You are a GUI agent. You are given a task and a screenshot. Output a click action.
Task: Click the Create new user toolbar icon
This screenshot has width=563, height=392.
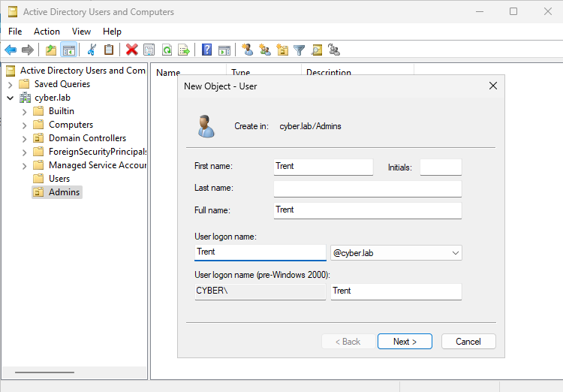(x=247, y=50)
